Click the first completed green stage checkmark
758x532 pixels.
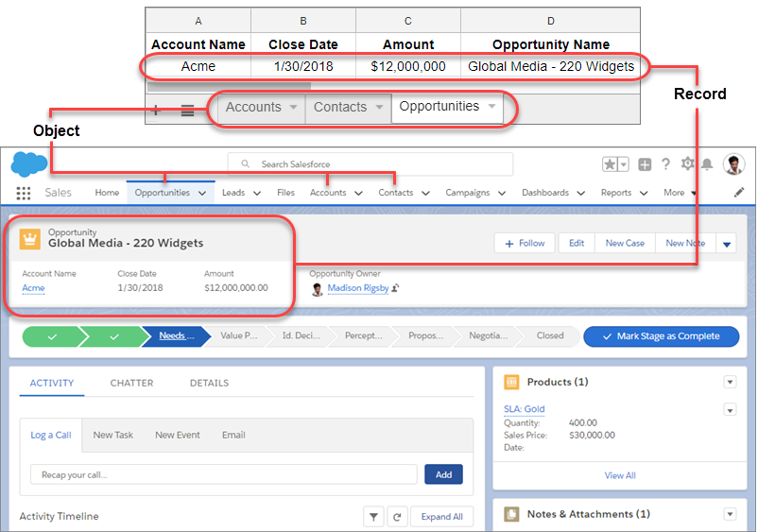tap(52, 336)
